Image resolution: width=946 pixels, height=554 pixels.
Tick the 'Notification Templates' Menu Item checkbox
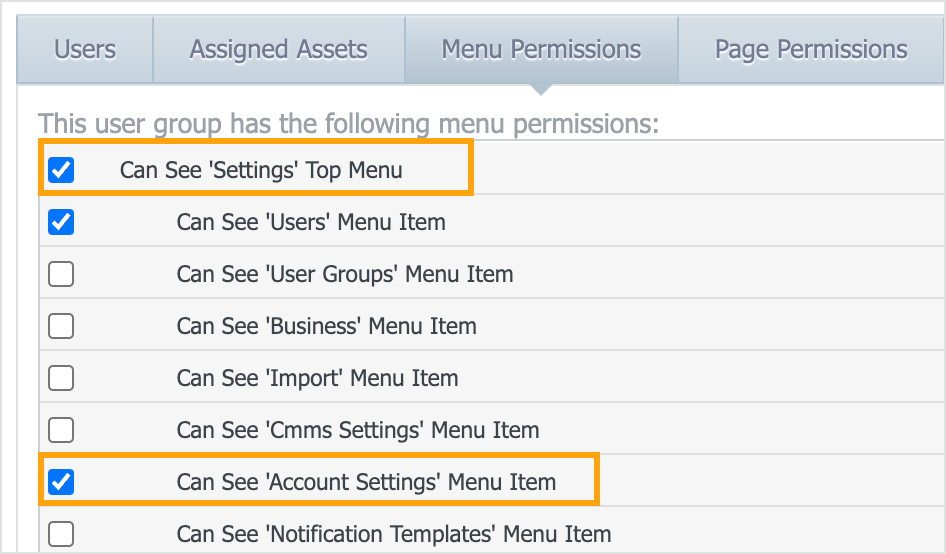pos(62,534)
